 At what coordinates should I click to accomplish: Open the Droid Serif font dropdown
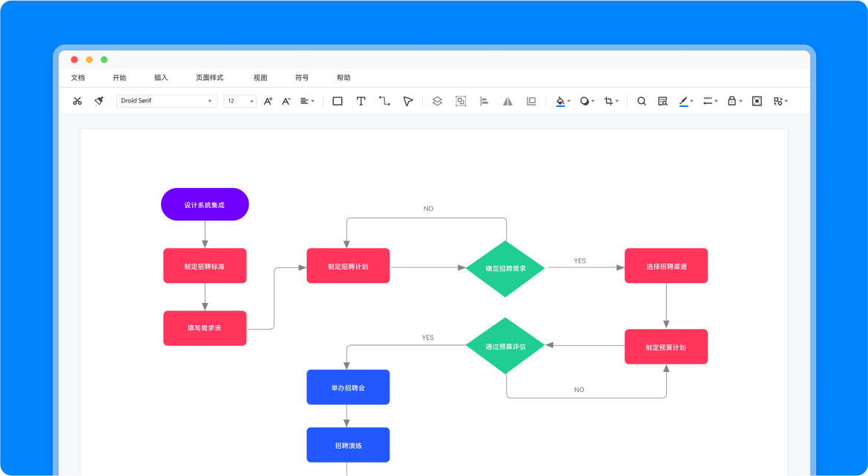click(x=167, y=101)
